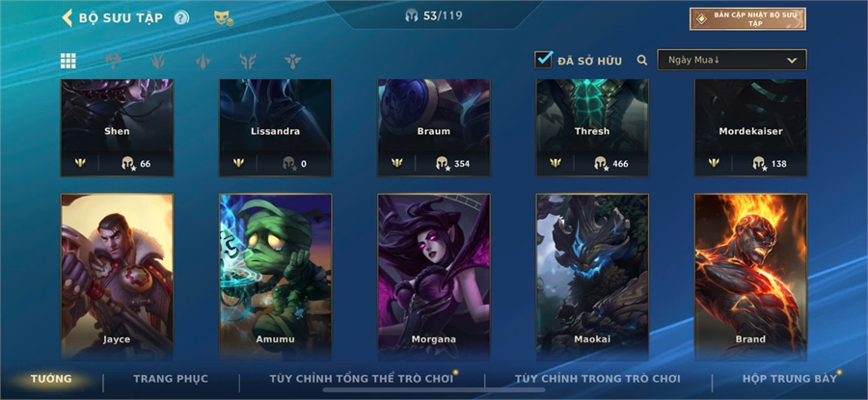Filter by the axe-shaped lane icon
This screenshot has height=400, width=868.
[x=113, y=61]
